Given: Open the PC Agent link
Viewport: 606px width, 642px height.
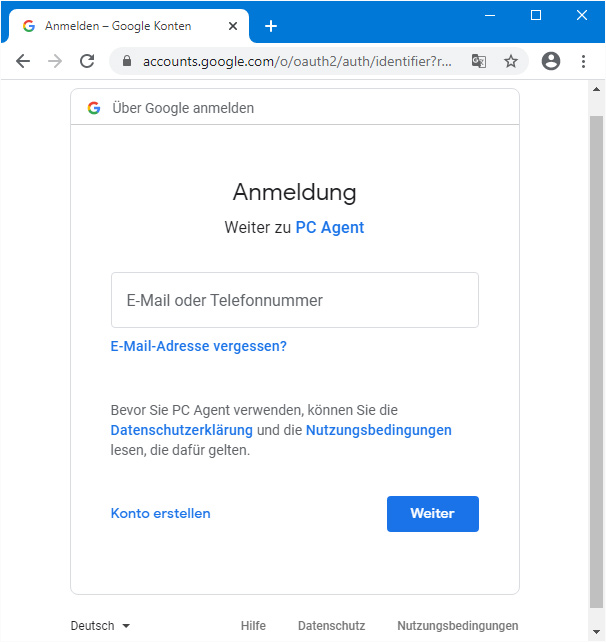Looking at the screenshot, I should coord(330,228).
